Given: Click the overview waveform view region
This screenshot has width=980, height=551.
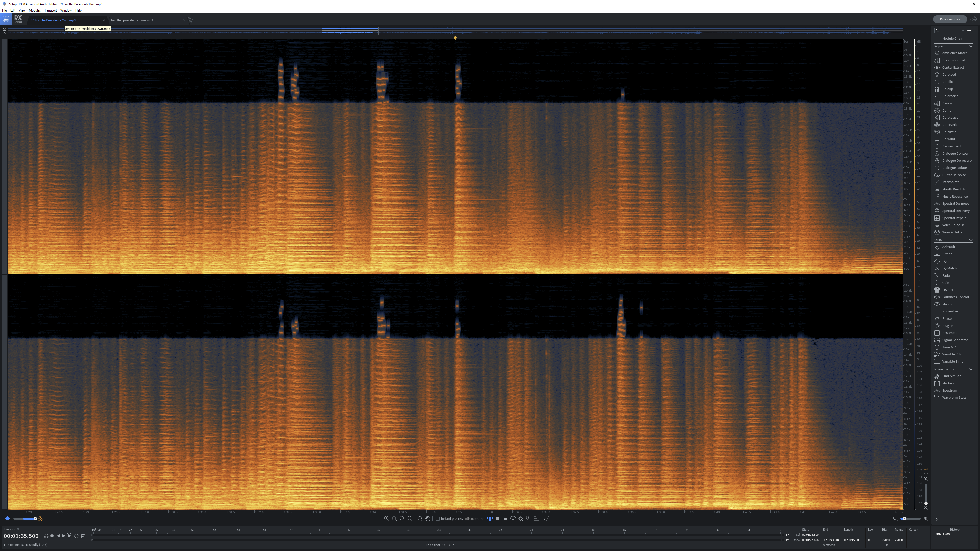Looking at the screenshot, I should pyautogui.click(x=350, y=30).
